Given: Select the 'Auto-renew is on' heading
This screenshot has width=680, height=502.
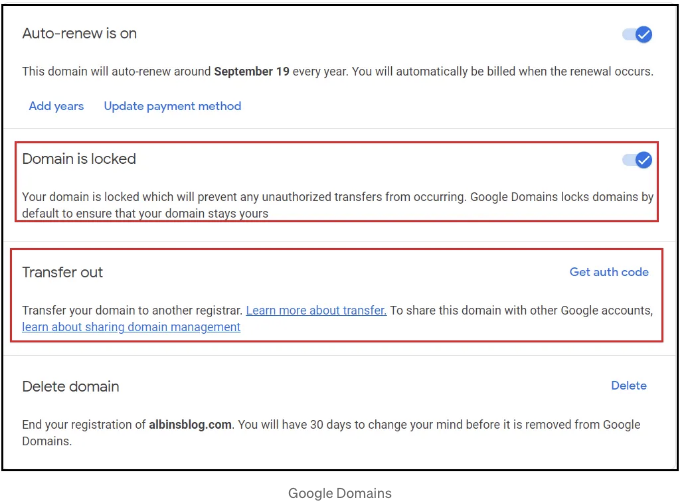Looking at the screenshot, I should click(x=79, y=33).
